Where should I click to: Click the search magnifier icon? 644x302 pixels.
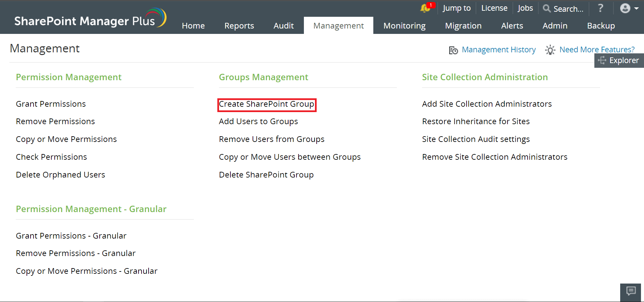547,9
